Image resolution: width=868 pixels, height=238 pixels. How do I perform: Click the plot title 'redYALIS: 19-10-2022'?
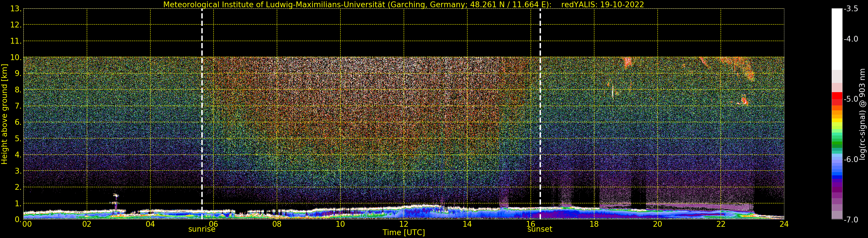click(602, 4)
